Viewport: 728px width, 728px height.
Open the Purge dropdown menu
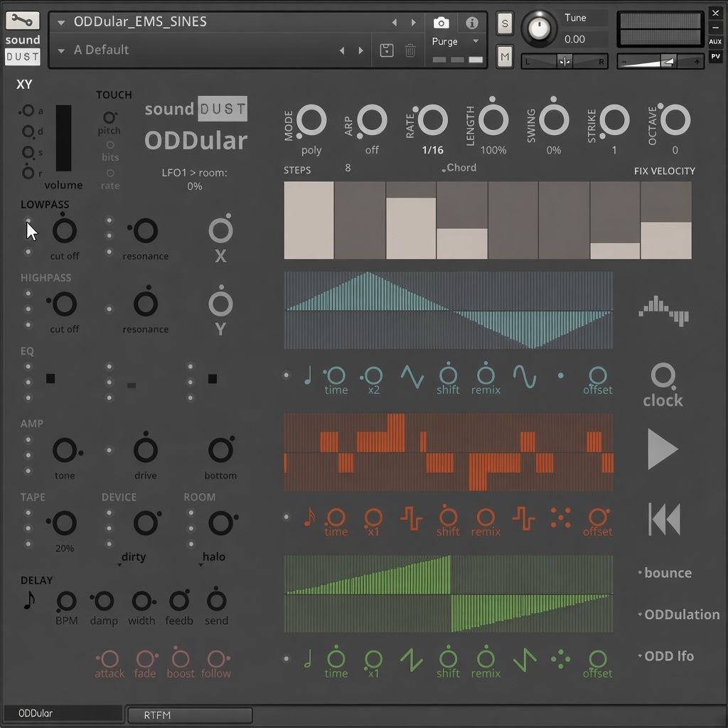tap(455, 41)
